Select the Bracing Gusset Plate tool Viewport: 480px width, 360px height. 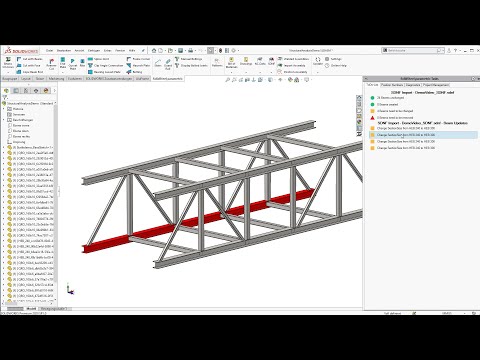click(104, 72)
